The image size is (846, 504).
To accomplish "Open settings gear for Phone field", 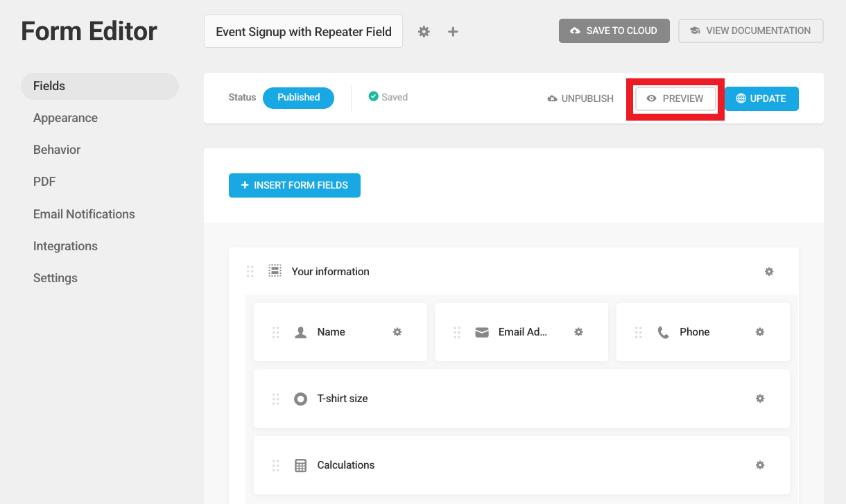I will [760, 332].
